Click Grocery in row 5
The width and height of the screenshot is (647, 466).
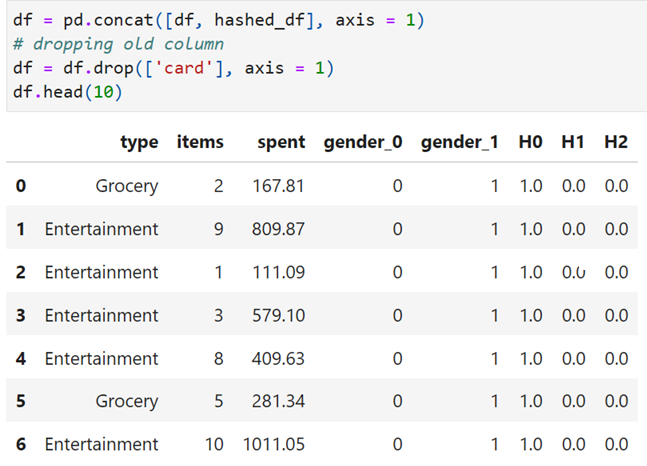point(127,402)
